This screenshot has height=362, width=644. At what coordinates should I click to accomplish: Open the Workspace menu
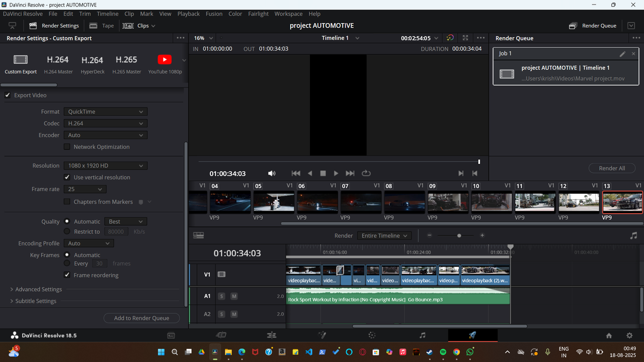click(288, 14)
